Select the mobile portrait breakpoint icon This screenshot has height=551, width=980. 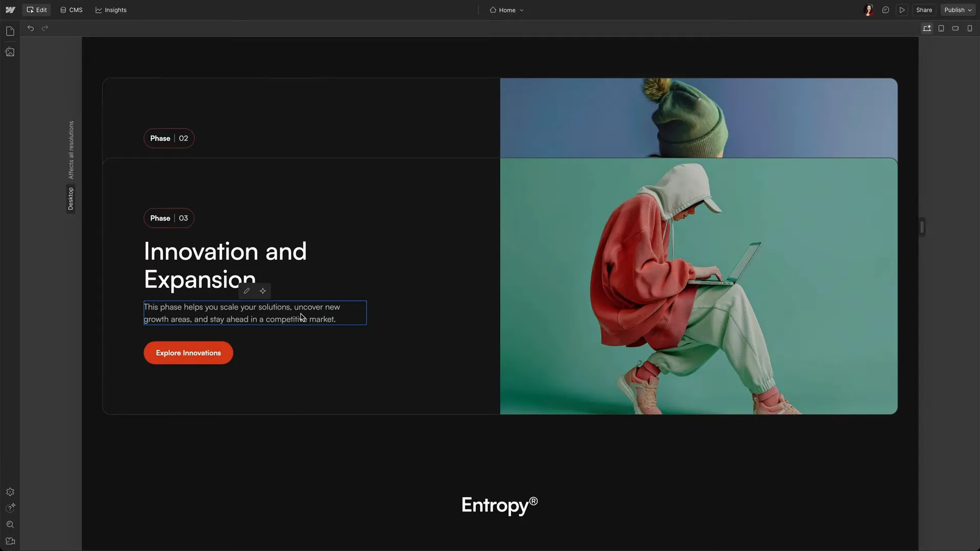pyautogui.click(x=970, y=28)
